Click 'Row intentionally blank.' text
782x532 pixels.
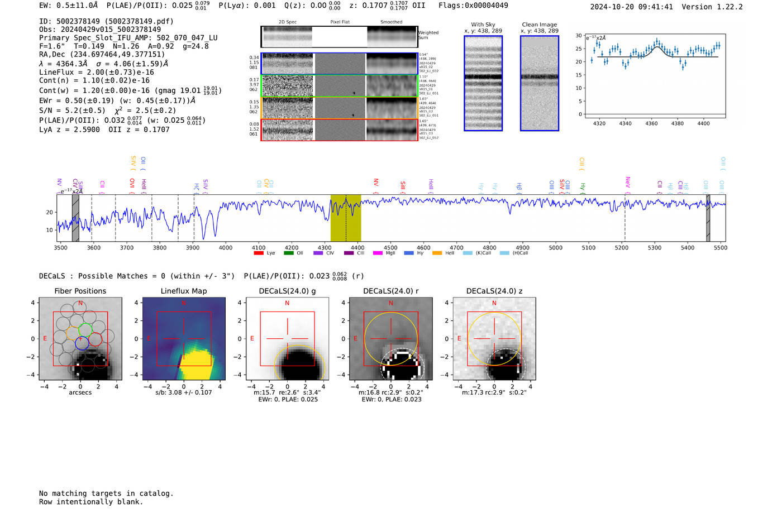(91, 502)
